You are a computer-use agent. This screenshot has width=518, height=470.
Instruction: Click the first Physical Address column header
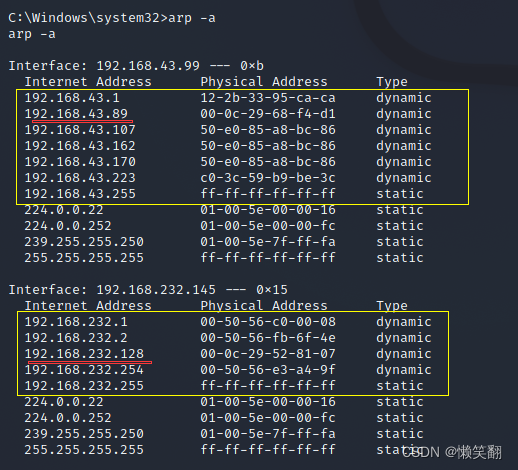pos(264,82)
